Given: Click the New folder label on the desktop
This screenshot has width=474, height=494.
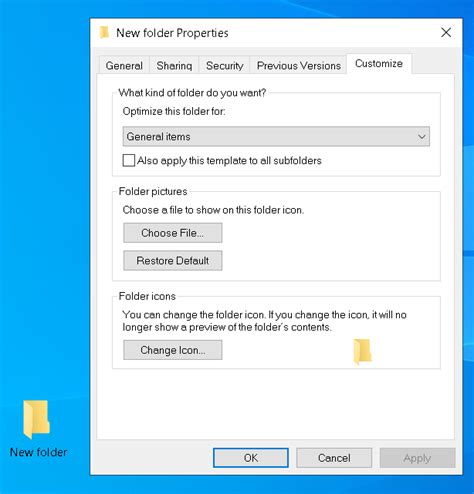Looking at the screenshot, I should coord(38,452).
